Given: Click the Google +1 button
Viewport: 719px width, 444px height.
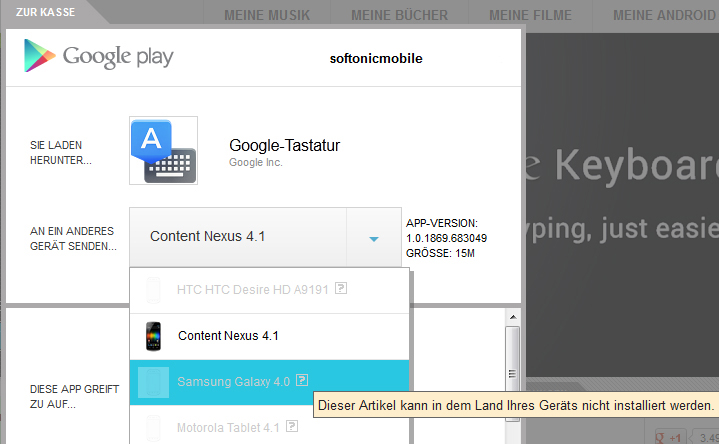Looking at the screenshot, I should [x=669, y=437].
